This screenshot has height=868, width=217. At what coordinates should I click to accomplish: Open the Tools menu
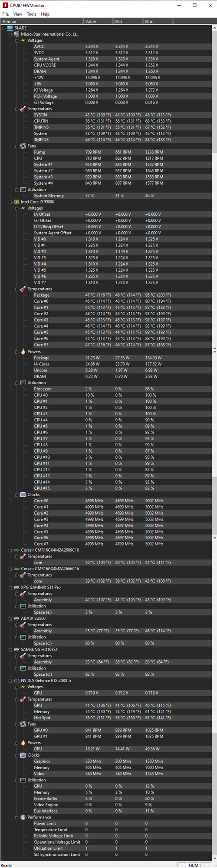click(x=32, y=14)
